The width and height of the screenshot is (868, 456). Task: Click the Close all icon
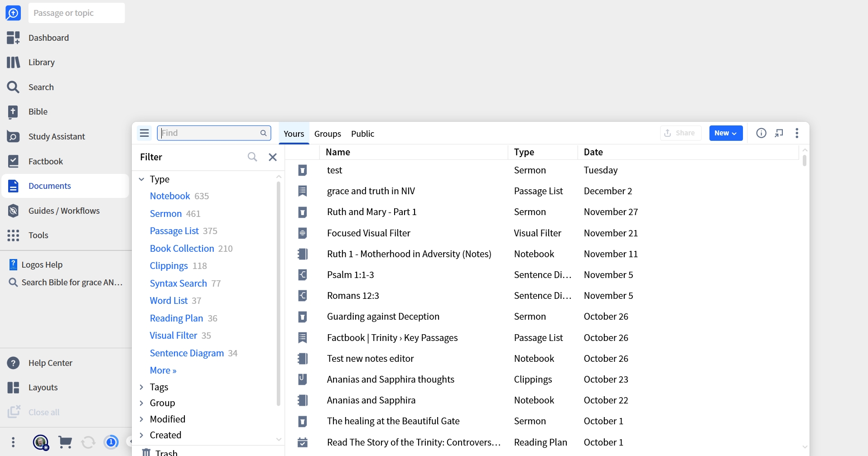pyautogui.click(x=14, y=412)
